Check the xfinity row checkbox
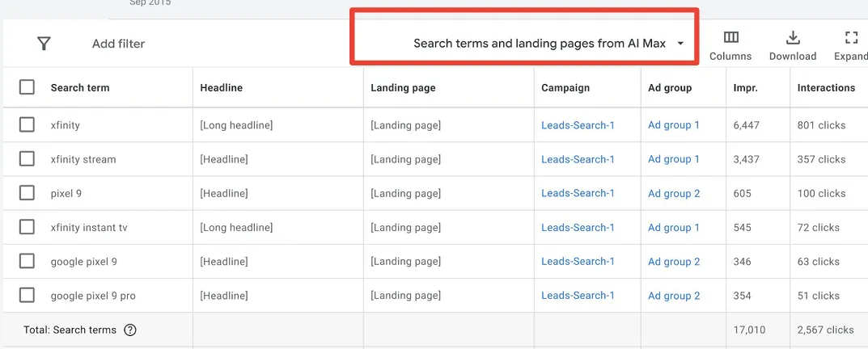This screenshot has height=349, width=868. (27, 125)
